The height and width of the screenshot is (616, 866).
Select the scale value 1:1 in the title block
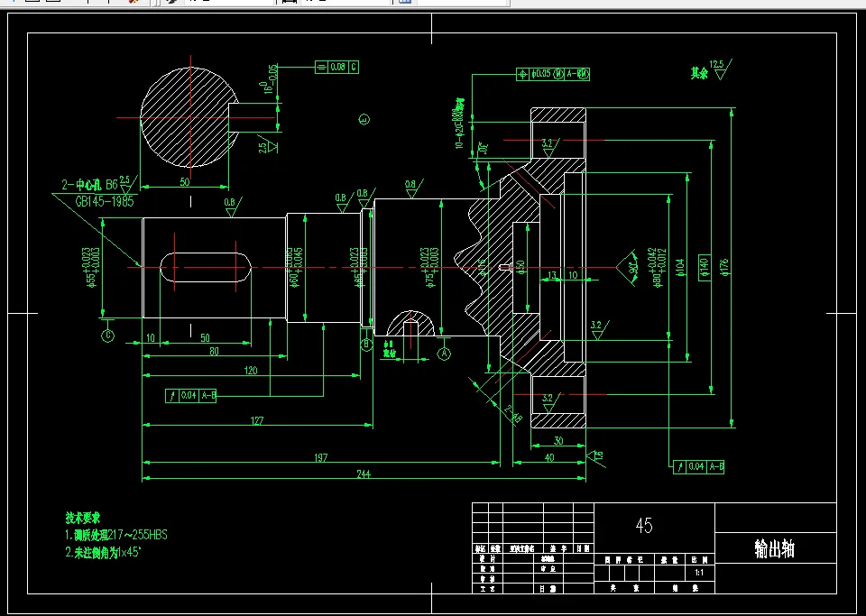(x=699, y=573)
